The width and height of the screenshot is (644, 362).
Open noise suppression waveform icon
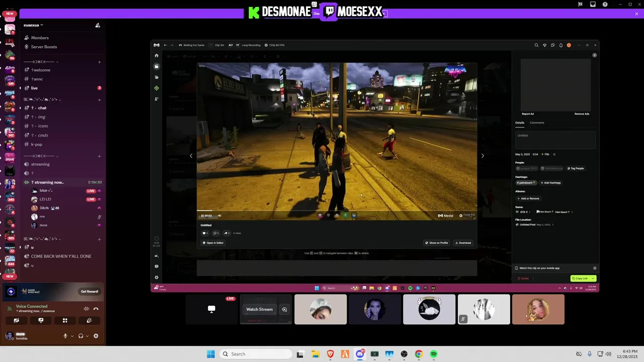click(86, 309)
